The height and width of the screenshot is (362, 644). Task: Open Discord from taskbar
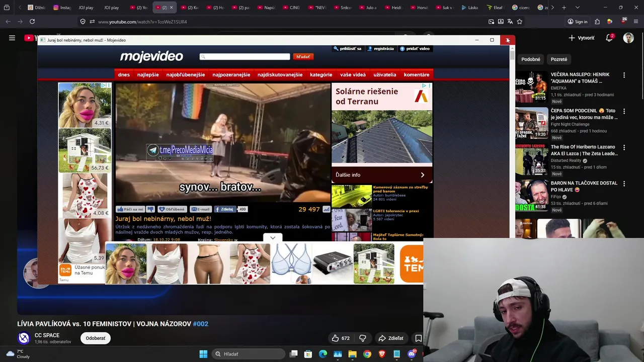(x=412, y=354)
